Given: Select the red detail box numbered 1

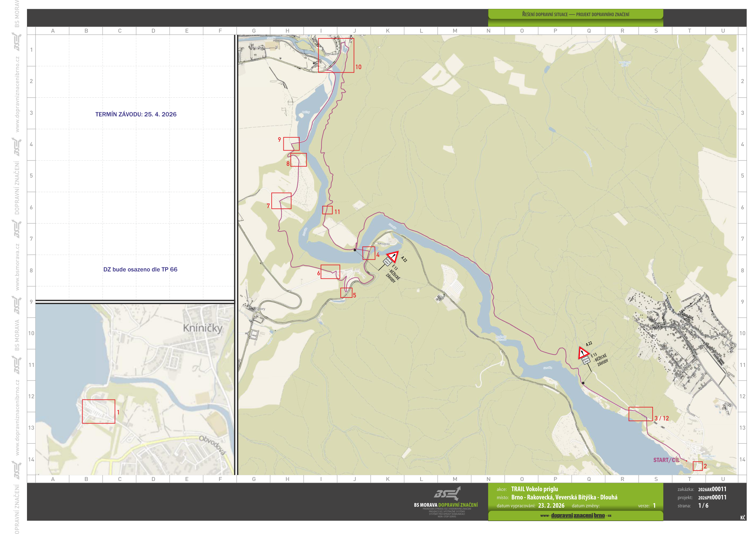Looking at the screenshot, I should click(98, 411).
